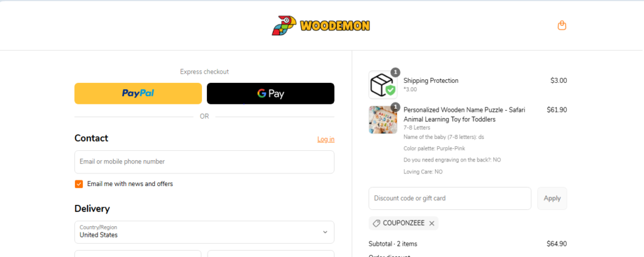The image size is (644, 257).
Task: Click the Shipping Protection box icon
Action: (383, 85)
